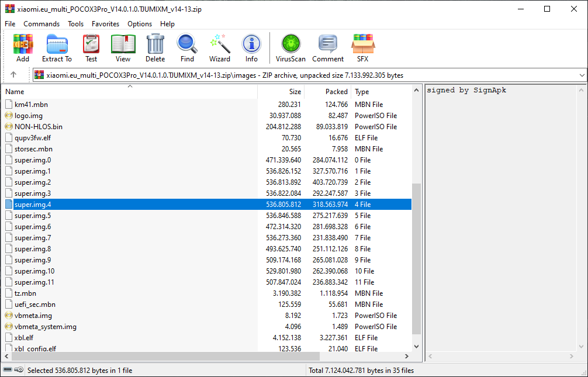This screenshot has height=377, width=588.
Task: Open the Help menu
Action: point(167,23)
